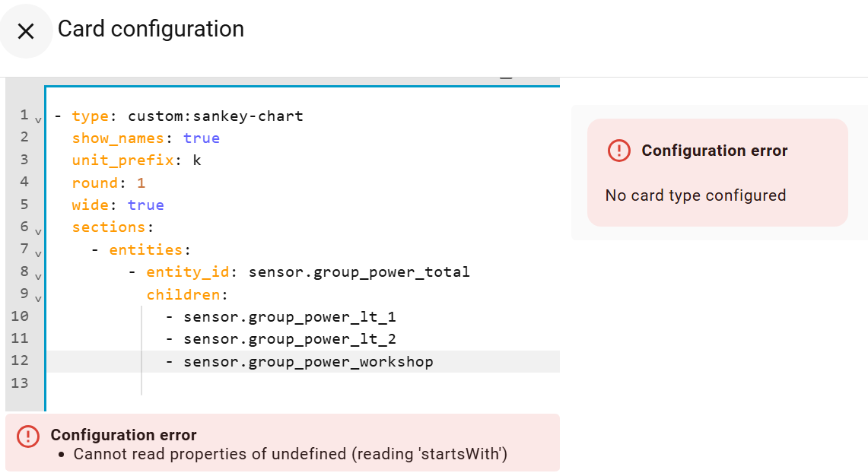The height and width of the screenshot is (473, 868).
Task: Collapse the fold arrow on line 1
Action: click(38, 119)
